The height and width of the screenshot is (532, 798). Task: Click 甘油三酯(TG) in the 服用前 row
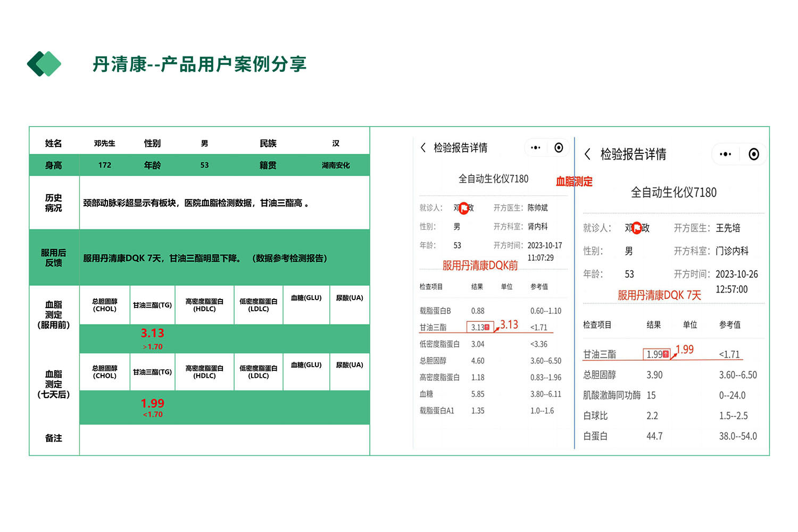click(x=153, y=305)
